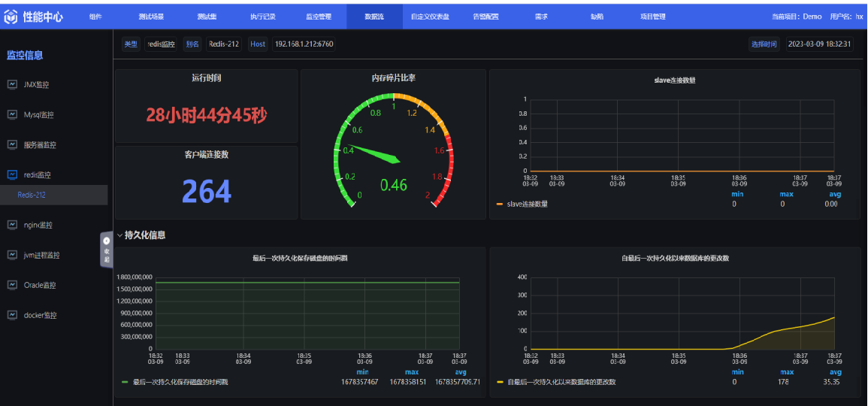Click the uptime value 28小时44分45秒

pyautogui.click(x=207, y=114)
